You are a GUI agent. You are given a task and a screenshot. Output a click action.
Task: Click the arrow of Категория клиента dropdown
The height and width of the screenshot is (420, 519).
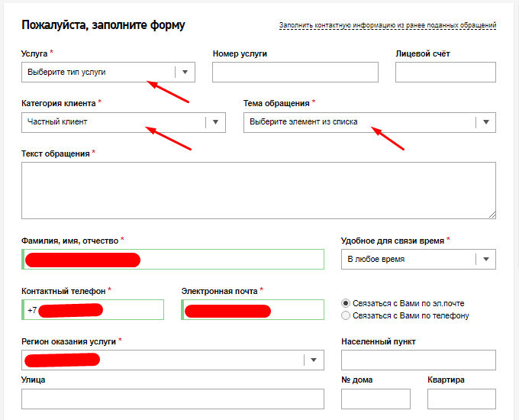pyautogui.click(x=215, y=122)
